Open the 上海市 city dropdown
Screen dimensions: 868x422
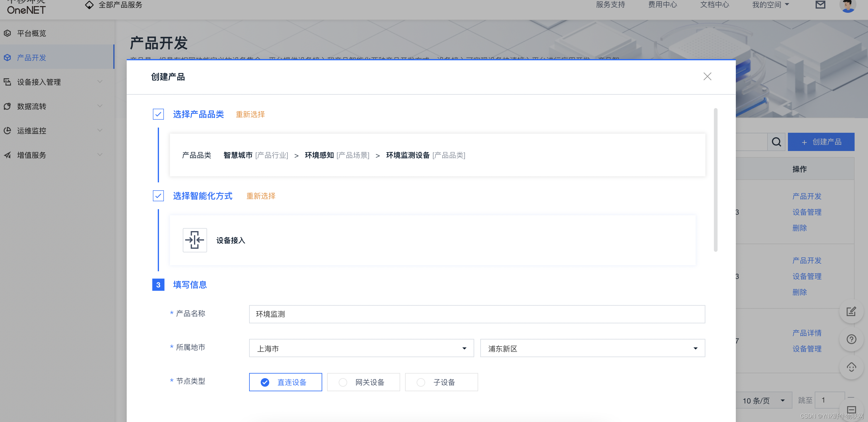361,348
